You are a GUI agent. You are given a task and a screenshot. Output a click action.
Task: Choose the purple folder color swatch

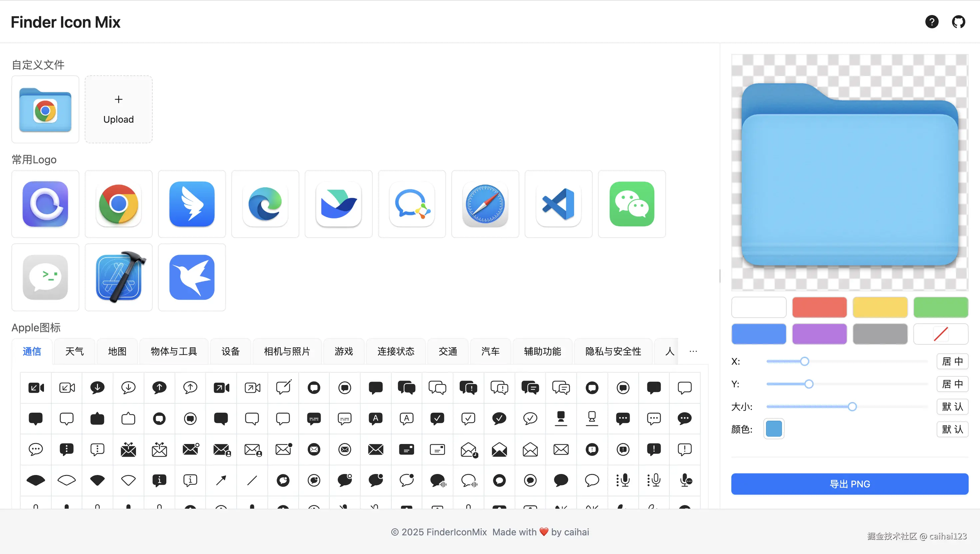(819, 334)
